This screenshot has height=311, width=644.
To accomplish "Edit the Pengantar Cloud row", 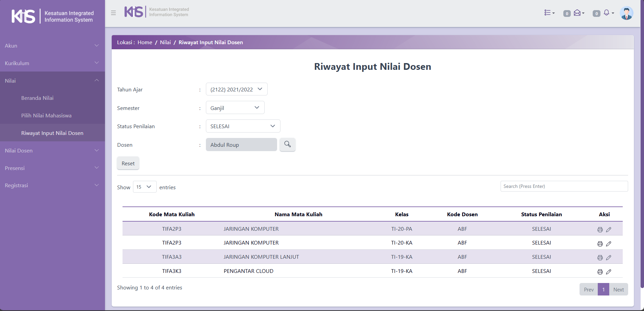I will [x=609, y=272].
